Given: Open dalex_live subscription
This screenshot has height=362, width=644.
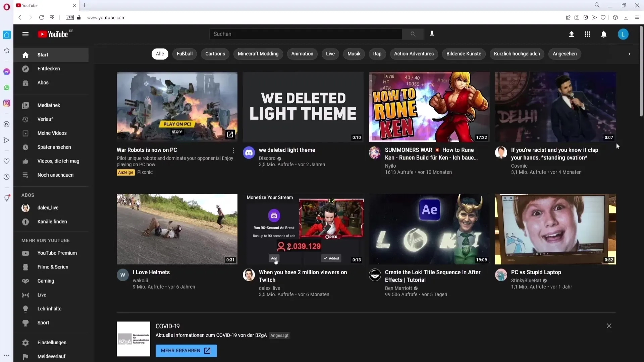Looking at the screenshot, I should (51, 208).
